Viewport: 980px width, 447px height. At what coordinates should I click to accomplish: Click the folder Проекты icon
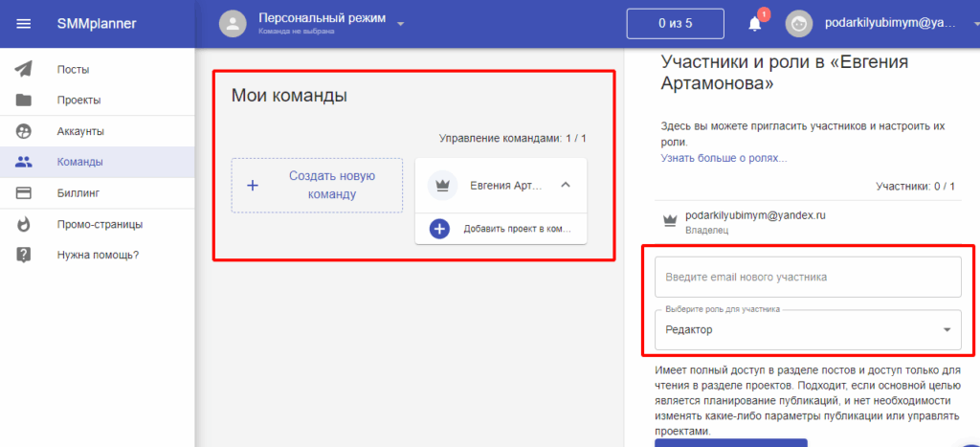23,101
